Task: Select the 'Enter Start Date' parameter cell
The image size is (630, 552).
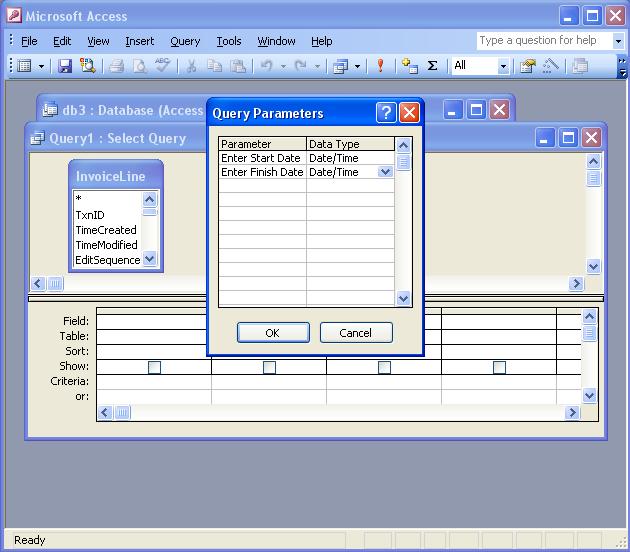Action: (262, 158)
